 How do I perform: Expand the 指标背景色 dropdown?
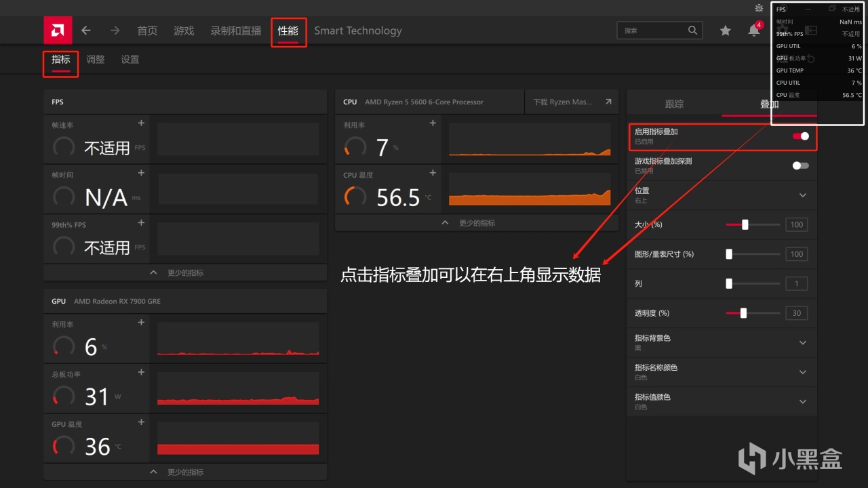click(803, 342)
